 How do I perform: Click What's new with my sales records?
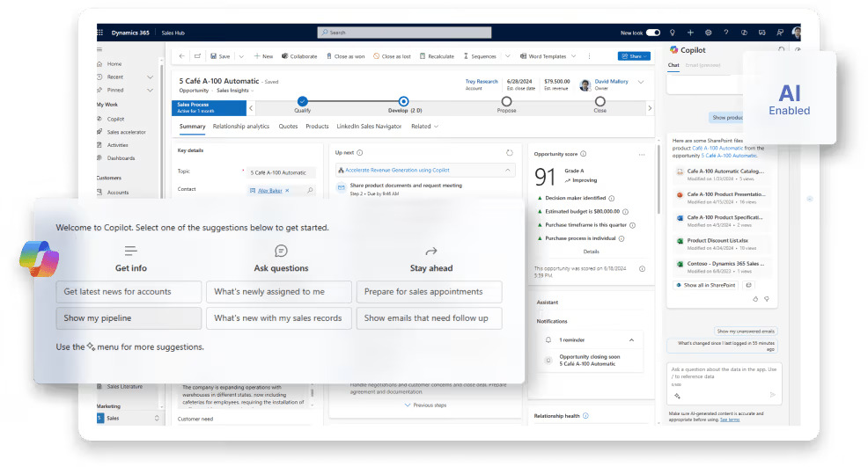click(x=279, y=318)
